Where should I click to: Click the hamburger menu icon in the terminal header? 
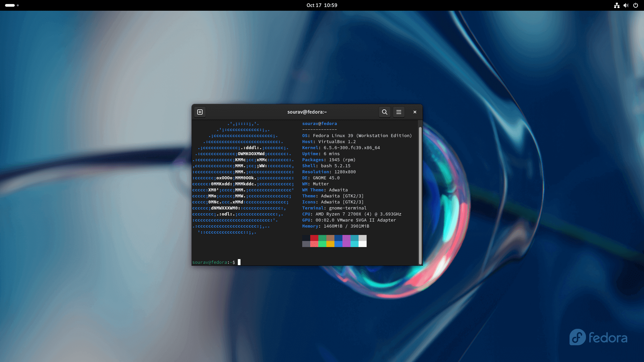(x=398, y=112)
